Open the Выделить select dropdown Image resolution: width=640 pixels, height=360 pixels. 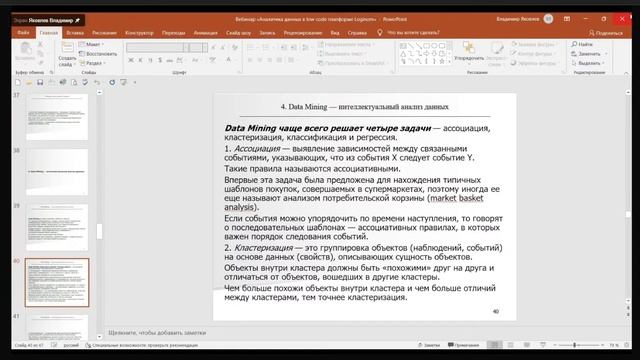coord(589,63)
